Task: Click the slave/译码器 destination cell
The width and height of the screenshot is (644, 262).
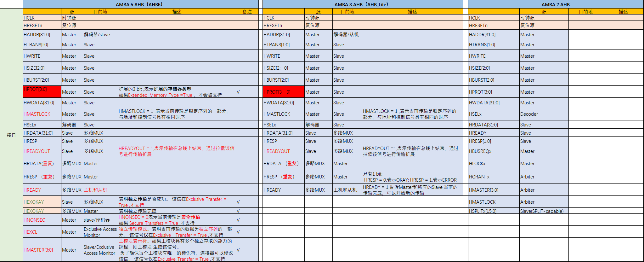Action: click(x=100, y=220)
